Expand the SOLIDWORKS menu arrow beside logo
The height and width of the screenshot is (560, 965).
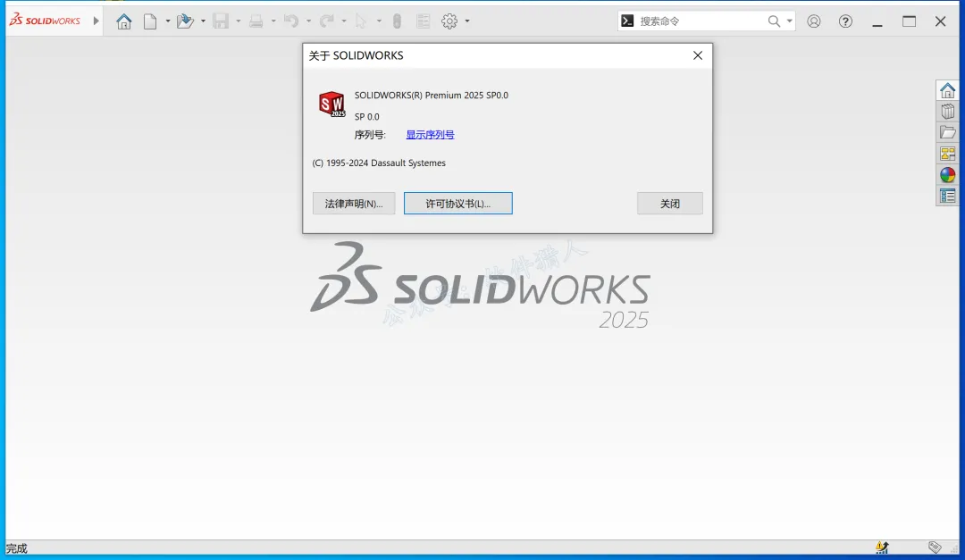click(x=96, y=21)
